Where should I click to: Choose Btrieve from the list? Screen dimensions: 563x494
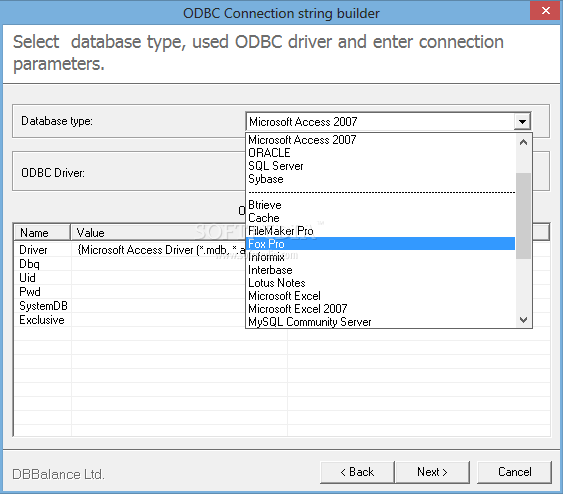pos(381,205)
